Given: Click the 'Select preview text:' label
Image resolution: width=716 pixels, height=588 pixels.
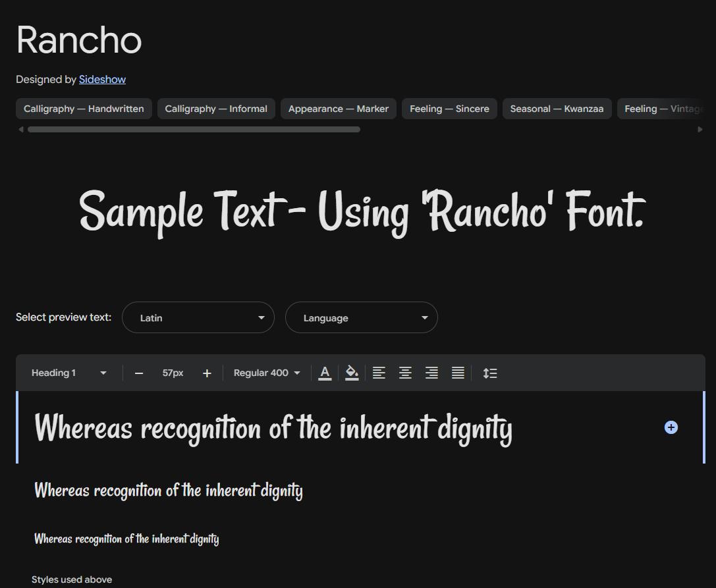Looking at the screenshot, I should click(63, 317).
